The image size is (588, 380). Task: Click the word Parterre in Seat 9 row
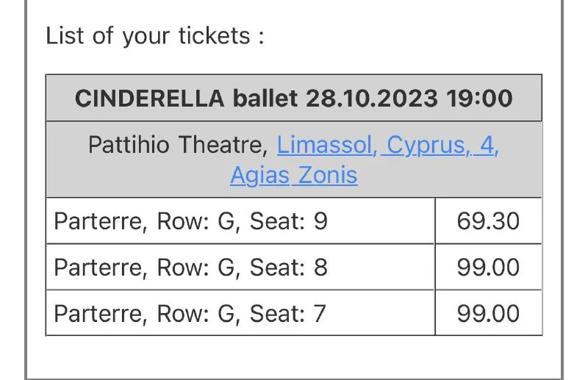click(98, 221)
